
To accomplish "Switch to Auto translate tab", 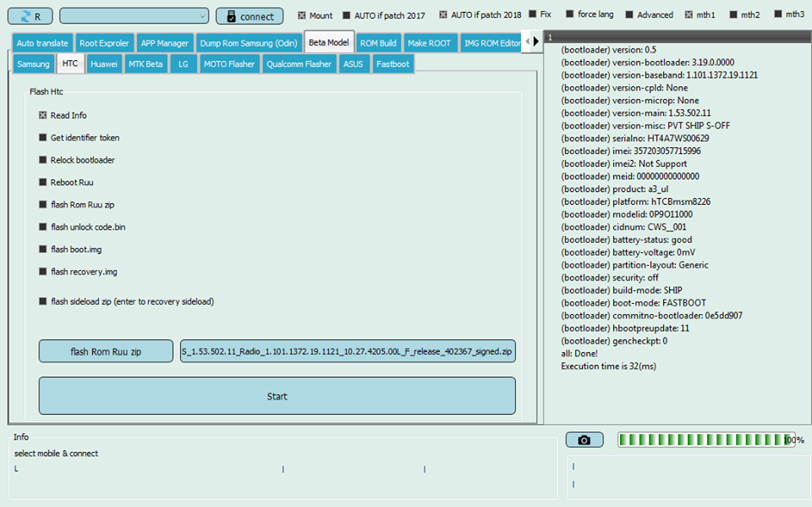I will pos(42,43).
